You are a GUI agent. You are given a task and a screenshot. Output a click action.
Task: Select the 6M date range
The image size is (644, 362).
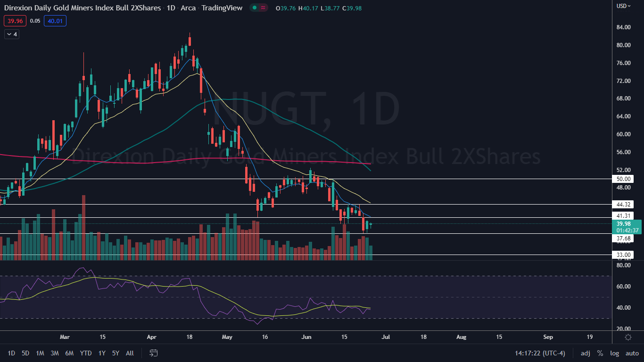tap(69, 353)
